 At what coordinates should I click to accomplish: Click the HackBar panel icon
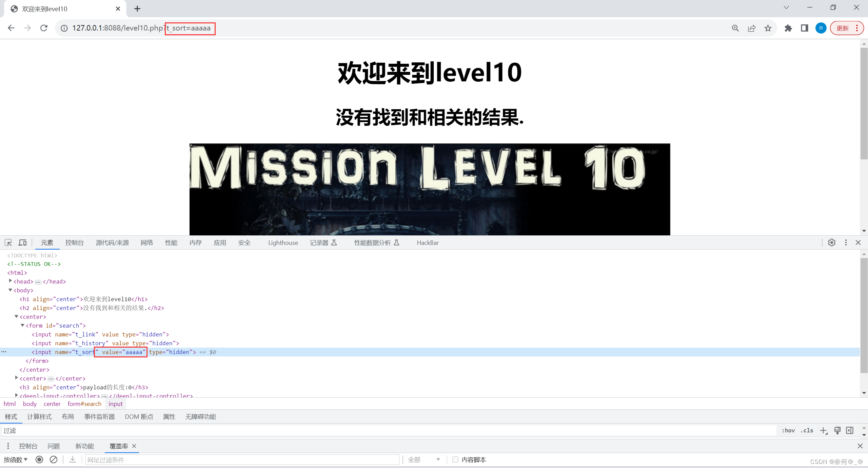click(427, 242)
